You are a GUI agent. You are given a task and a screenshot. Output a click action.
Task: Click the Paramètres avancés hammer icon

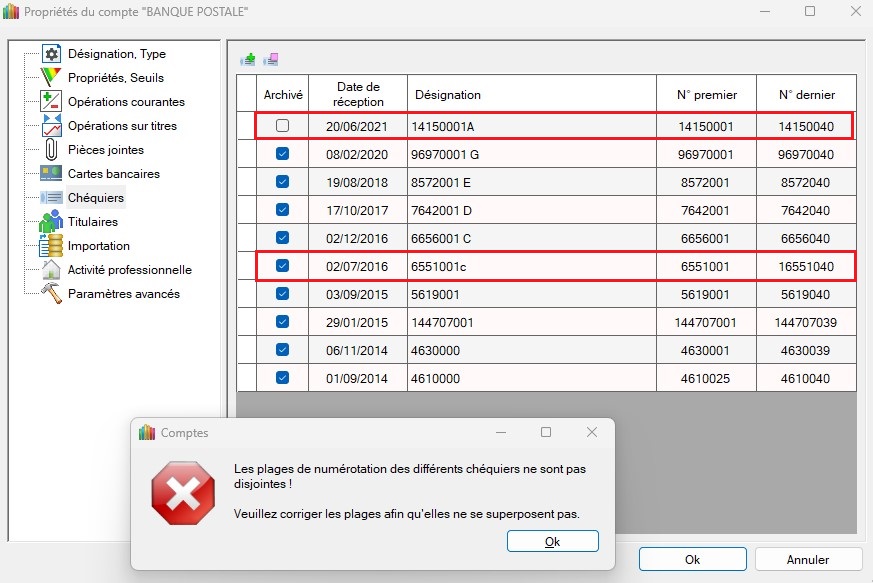click(51, 294)
